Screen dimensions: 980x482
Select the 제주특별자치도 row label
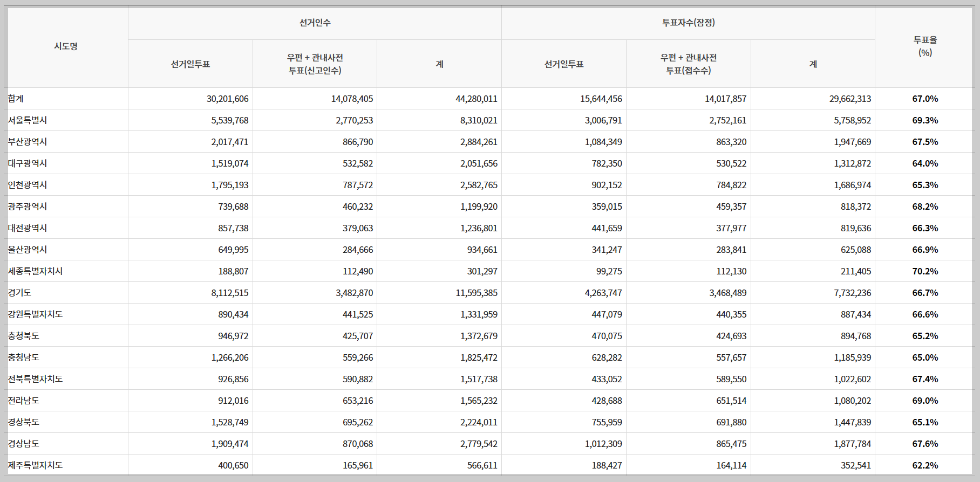pyautogui.click(x=35, y=465)
